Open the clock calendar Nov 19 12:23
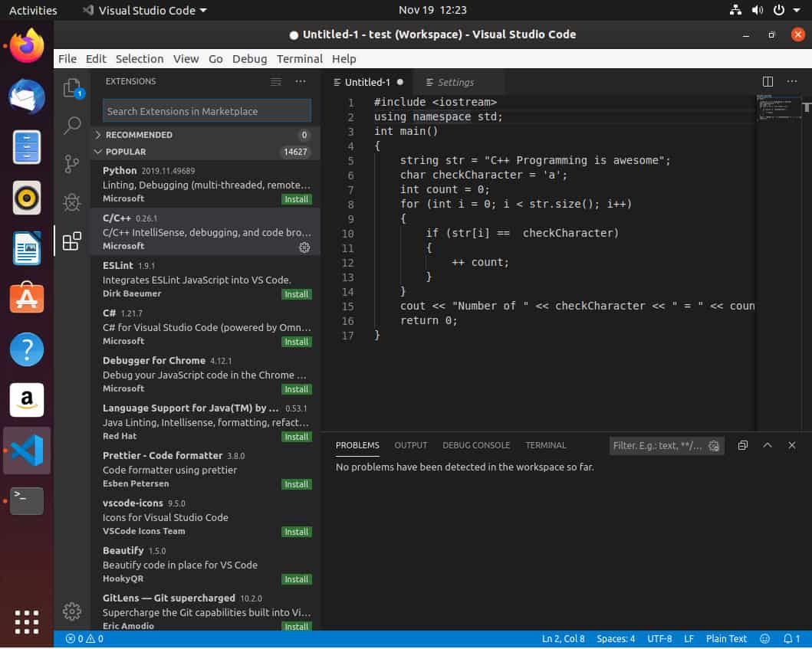Screen dimensions: 812x649 click(432, 10)
